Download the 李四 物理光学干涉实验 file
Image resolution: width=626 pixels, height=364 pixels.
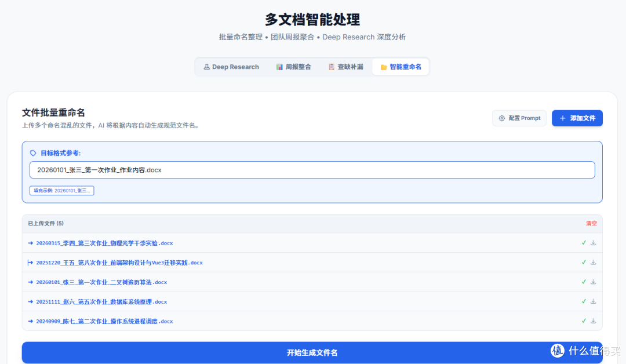594,243
